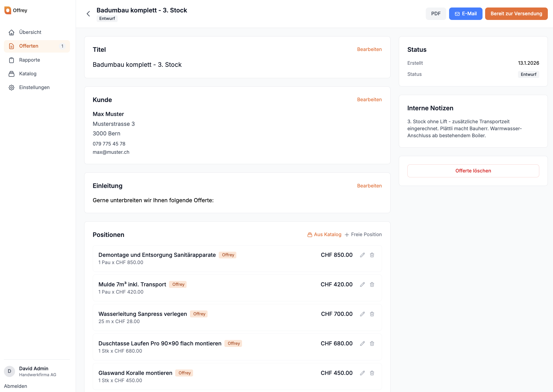Go to the Katalog section
The width and height of the screenshot is (553, 392).
pos(28,74)
